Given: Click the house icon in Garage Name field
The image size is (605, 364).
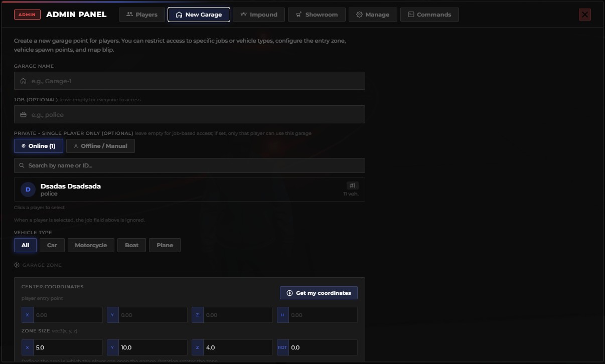Looking at the screenshot, I should [23, 81].
